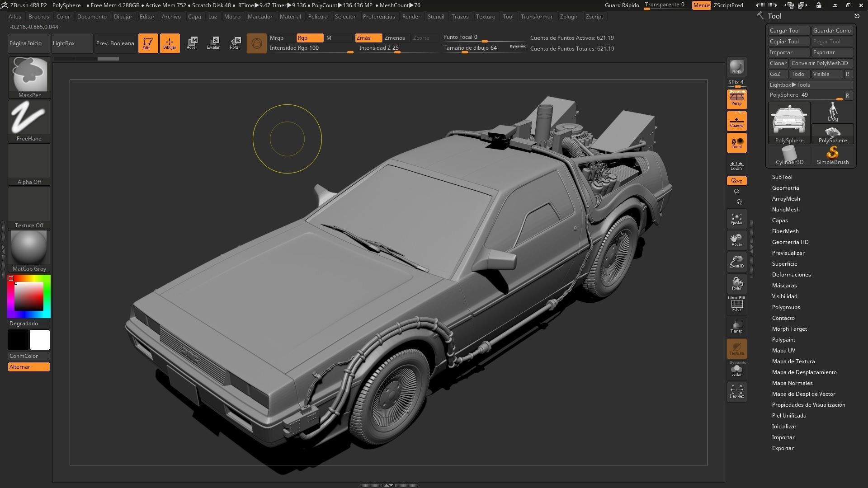Toggle PolyF line fill icon
This screenshot has width=868, height=488.
tap(736, 305)
